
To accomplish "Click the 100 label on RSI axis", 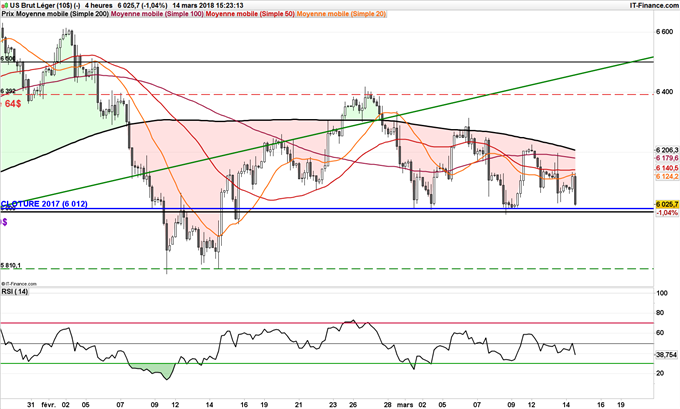I will pyautogui.click(x=662, y=293).
